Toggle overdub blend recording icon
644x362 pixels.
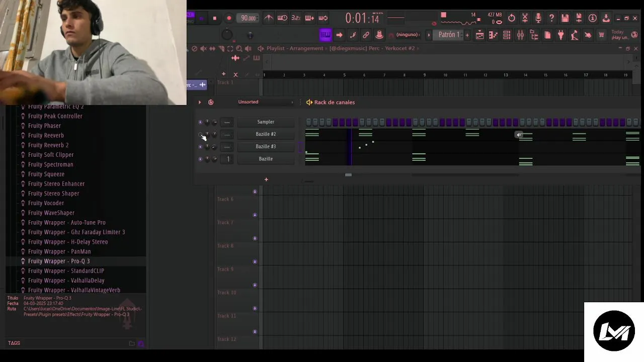pyautogui.click(x=309, y=18)
